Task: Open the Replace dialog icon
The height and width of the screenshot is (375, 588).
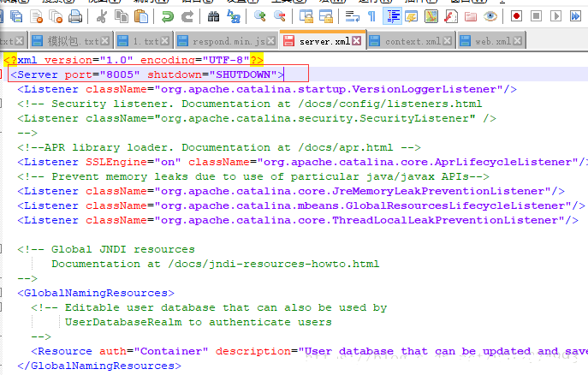Action: [233, 16]
